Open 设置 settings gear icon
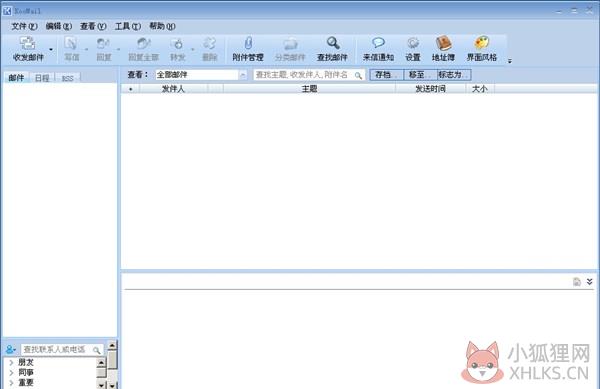Image resolution: width=600 pixels, height=389 pixels. [x=412, y=43]
